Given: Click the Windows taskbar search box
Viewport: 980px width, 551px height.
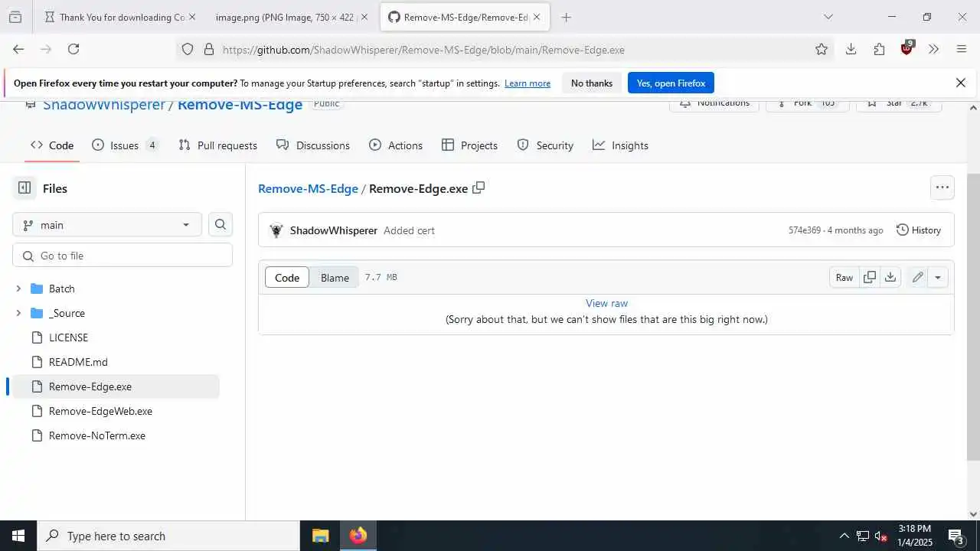Looking at the screenshot, I should pyautogui.click(x=168, y=536).
